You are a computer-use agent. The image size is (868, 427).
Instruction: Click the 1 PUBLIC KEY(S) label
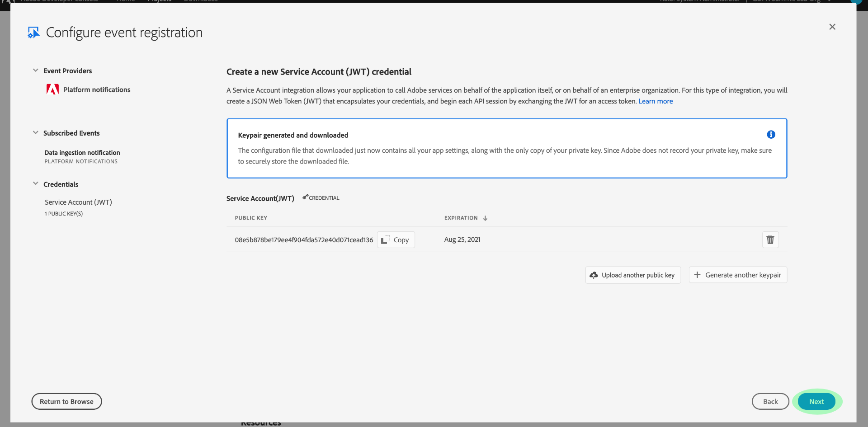(64, 214)
